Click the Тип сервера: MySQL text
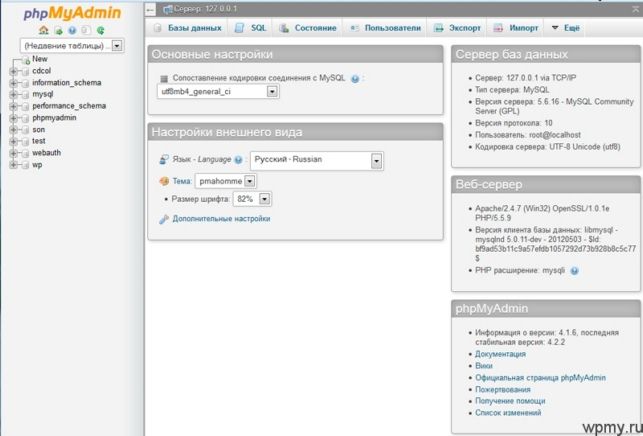Image resolution: width=643 pixels, height=436 pixels. pyautogui.click(x=512, y=90)
